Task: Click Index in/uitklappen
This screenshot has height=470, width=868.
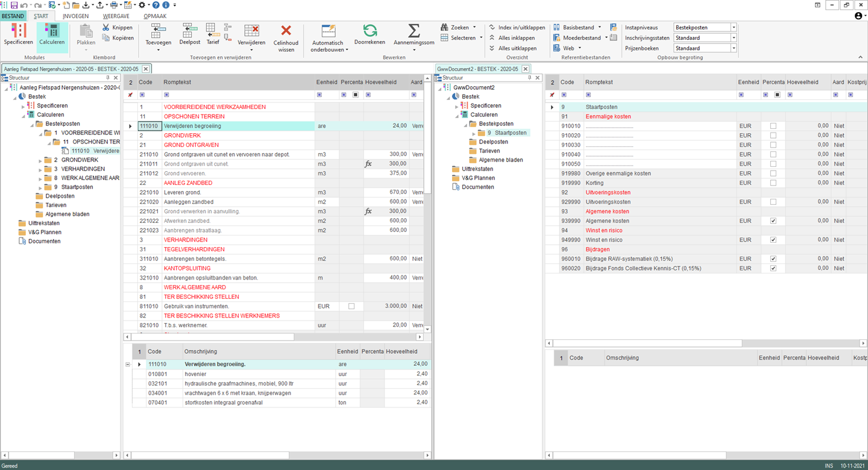Action: (517, 27)
